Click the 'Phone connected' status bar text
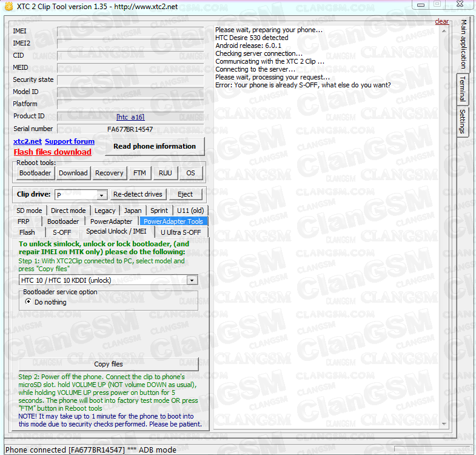The height and width of the screenshot is (455, 476). click(x=91, y=450)
